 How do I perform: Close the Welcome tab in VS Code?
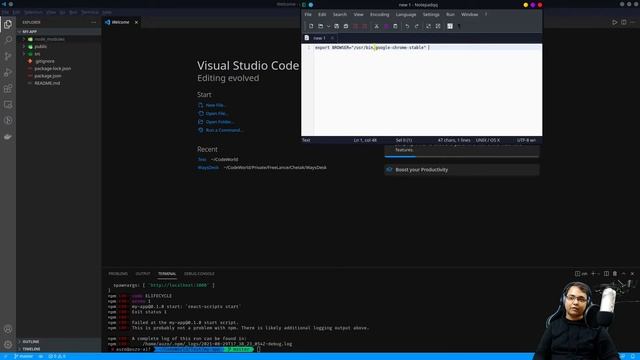pos(136,22)
